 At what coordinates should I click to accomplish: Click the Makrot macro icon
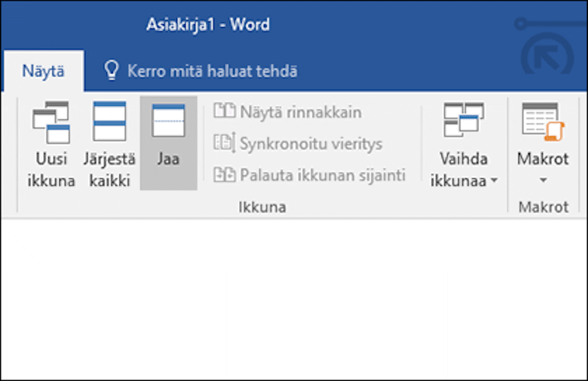pyautogui.click(x=543, y=121)
